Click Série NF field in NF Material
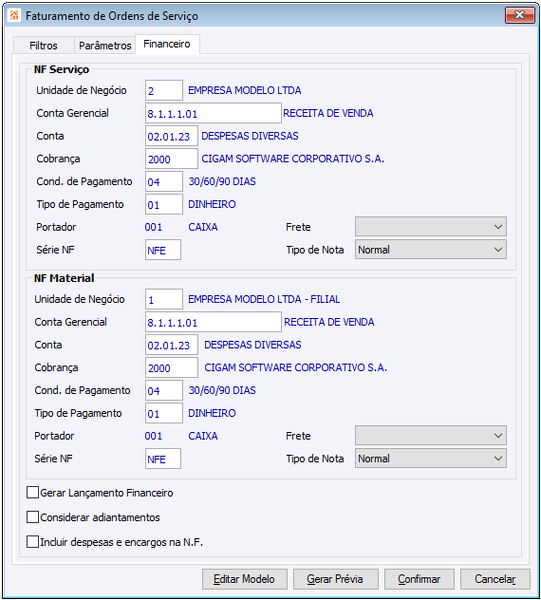541x600 pixels. [x=163, y=459]
